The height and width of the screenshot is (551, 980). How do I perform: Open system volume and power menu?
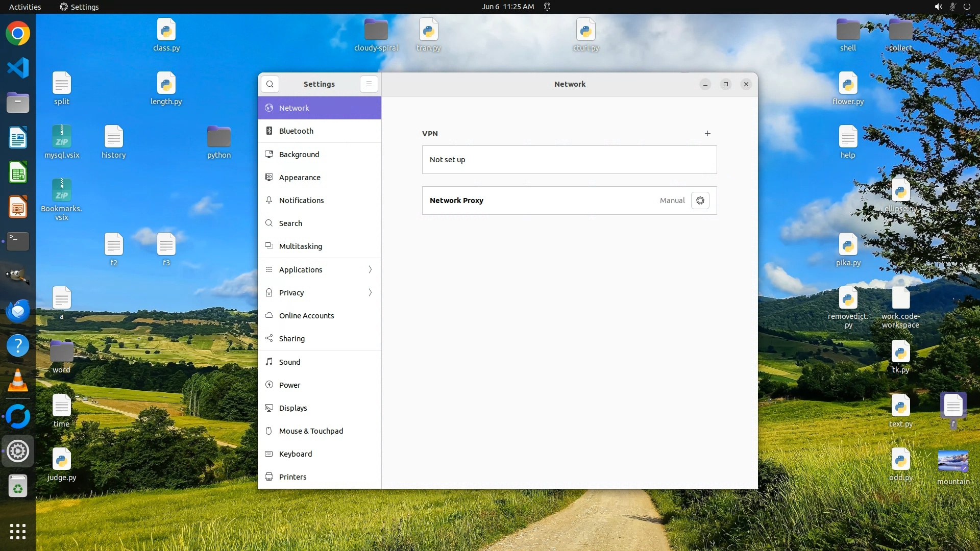[952, 7]
